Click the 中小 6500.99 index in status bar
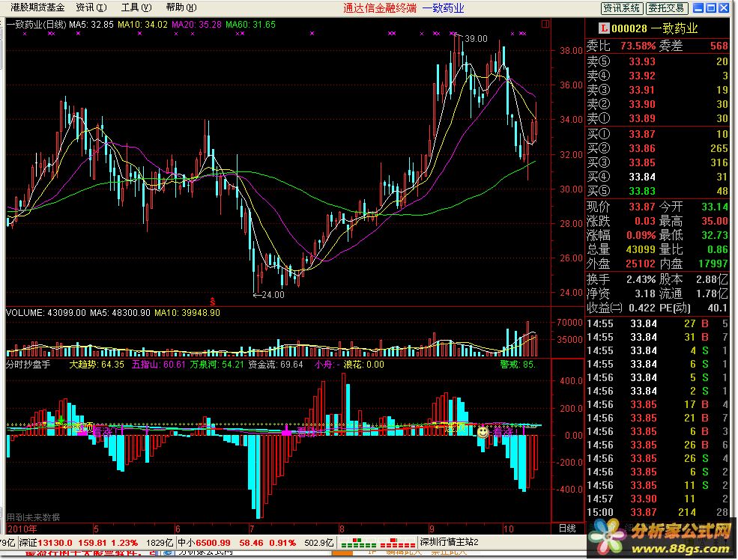This screenshot has width=738, height=560. (205, 543)
